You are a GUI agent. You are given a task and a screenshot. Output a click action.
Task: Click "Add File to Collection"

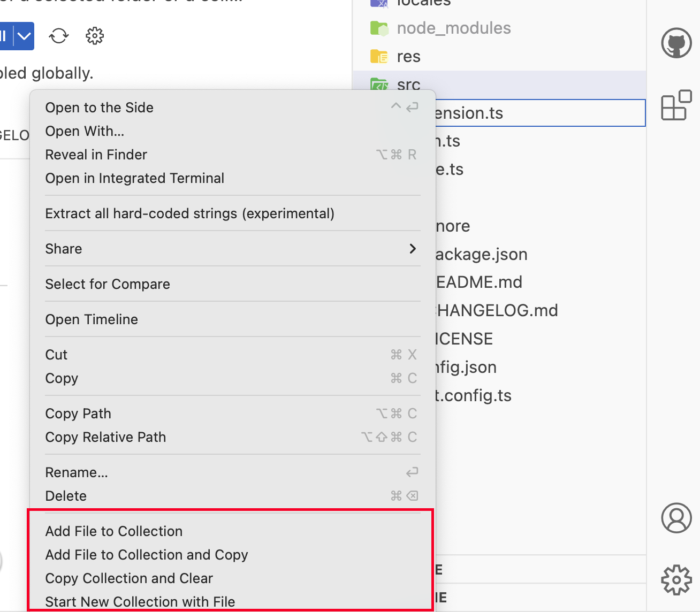pyautogui.click(x=113, y=531)
